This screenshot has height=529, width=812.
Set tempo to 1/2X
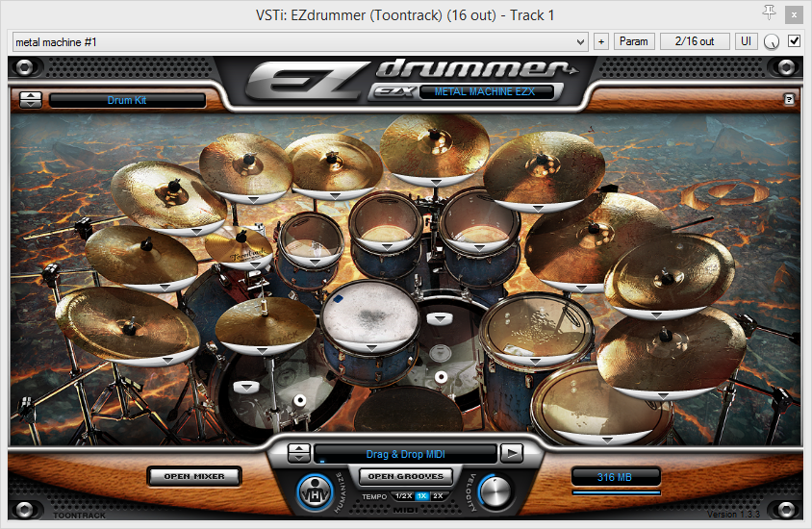point(403,496)
